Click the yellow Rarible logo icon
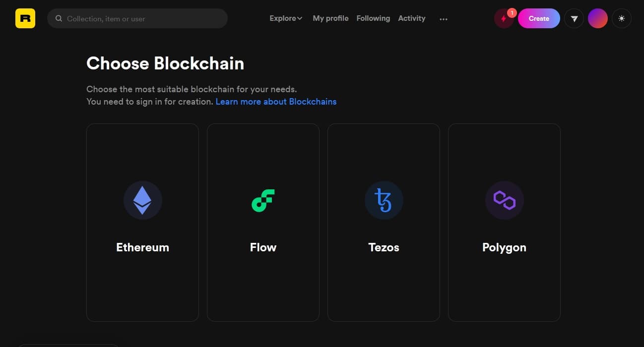The height and width of the screenshot is (347, 644). pyautogui.click(x=25, y=18)
